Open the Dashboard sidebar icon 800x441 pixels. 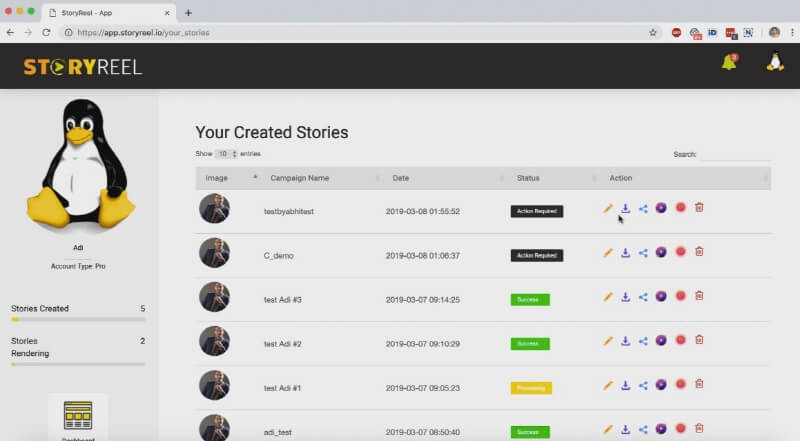(x=78, y=416)
